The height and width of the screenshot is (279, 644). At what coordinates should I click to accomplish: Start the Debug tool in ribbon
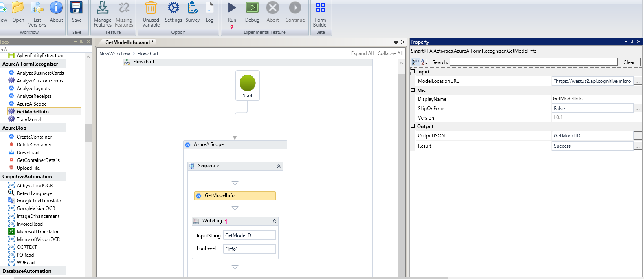252,8
